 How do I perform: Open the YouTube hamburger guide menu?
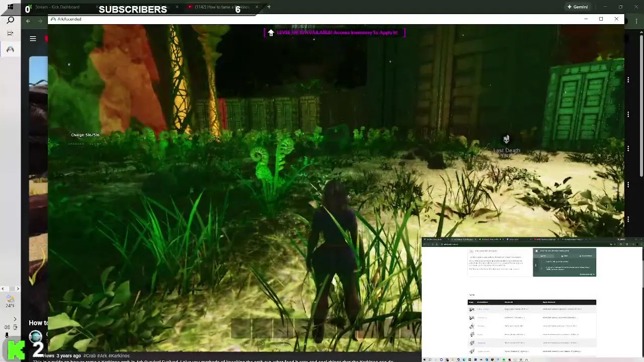33,39
